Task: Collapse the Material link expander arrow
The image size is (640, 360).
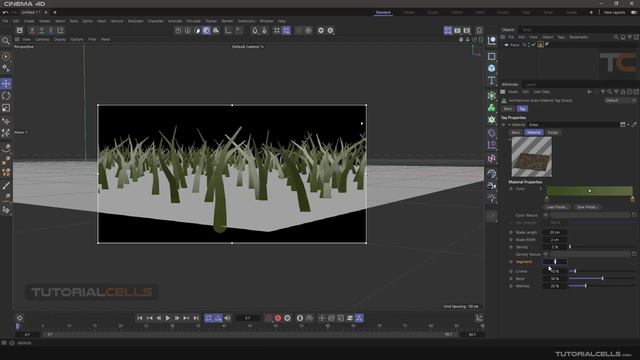Action: point(509,124)
